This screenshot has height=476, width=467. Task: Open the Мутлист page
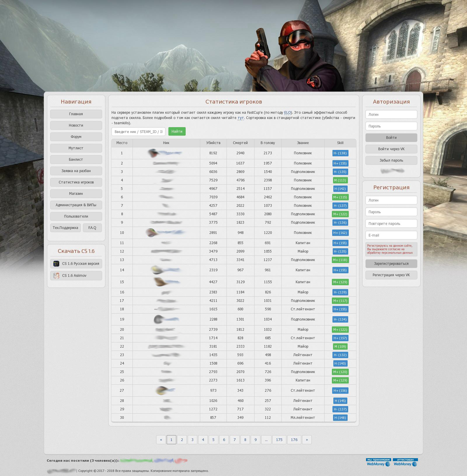[x=76, y=148]
